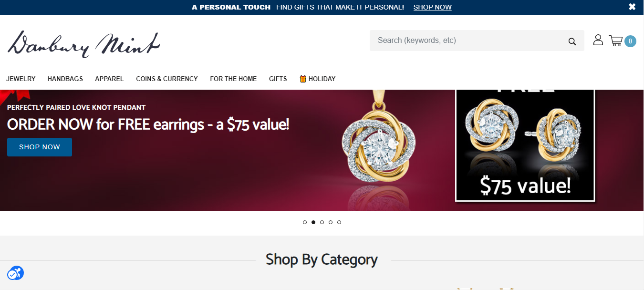Select the third carousel slide dot
Viewport: 644px width, 290px height.
[322, 222]
